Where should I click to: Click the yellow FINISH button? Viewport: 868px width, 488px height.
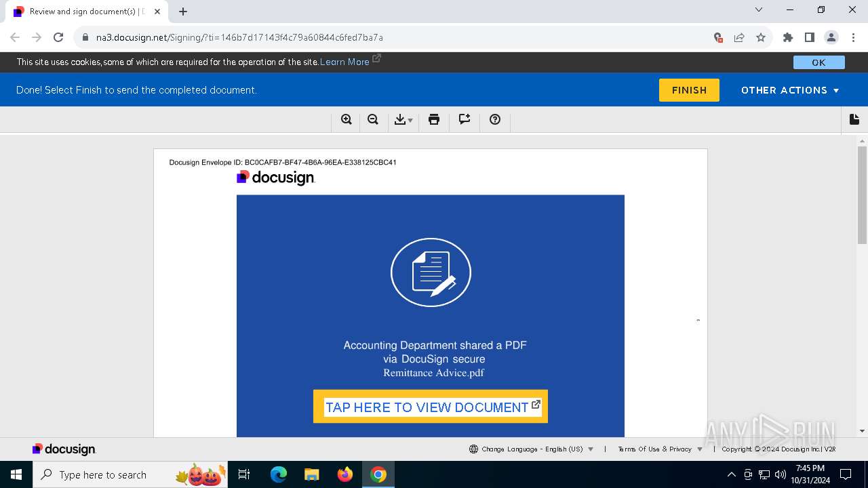(x=689, y=90)
